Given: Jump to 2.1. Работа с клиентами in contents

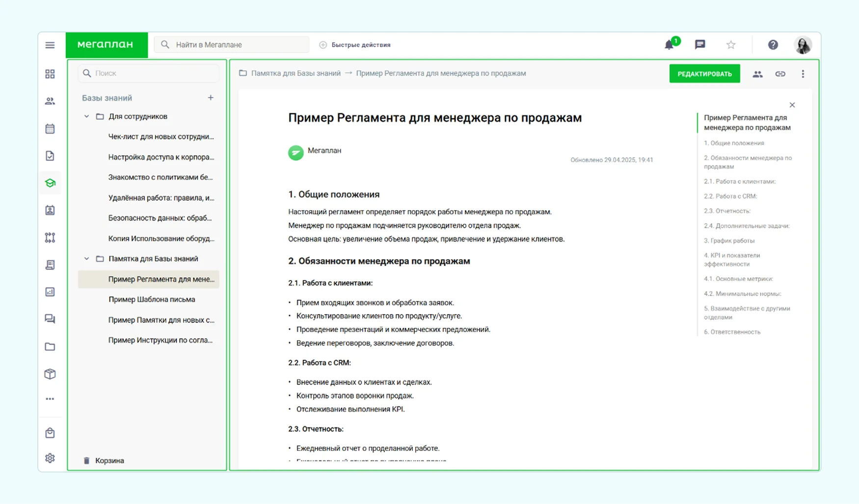Looking at the screenshot, I should tap(740, 182).
